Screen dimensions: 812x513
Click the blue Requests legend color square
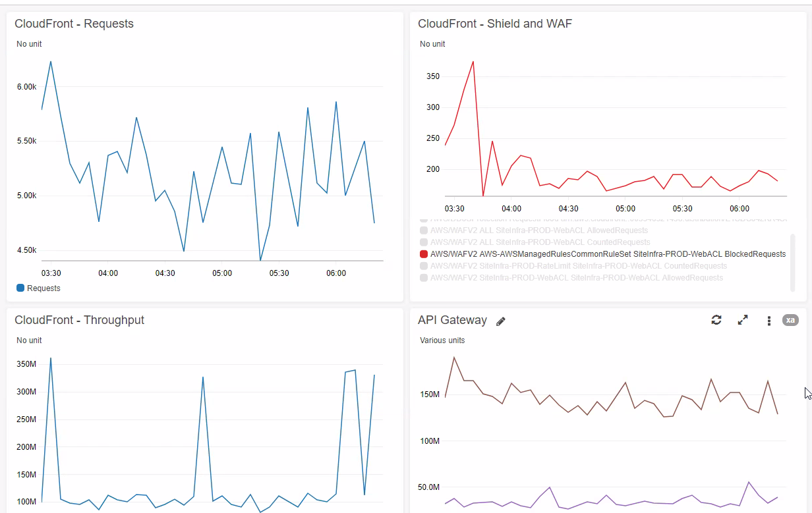[20, 288]
